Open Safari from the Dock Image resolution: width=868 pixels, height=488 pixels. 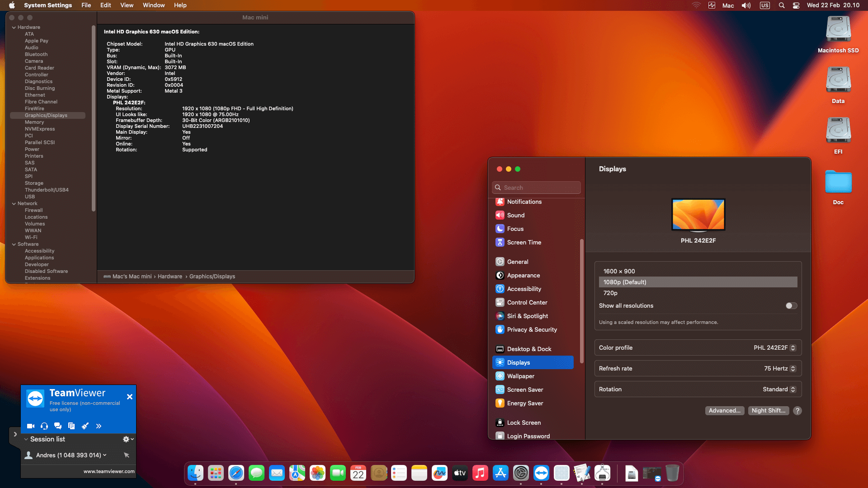(x=236, y=473)
